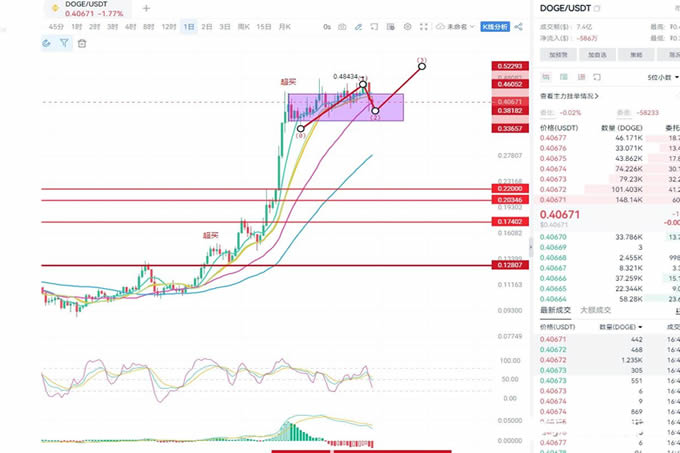The width and height of the screenshot is (680, 453).
Task: Open the 5位小数 decimal precision dropdown
Action: (x=662, y=77)
